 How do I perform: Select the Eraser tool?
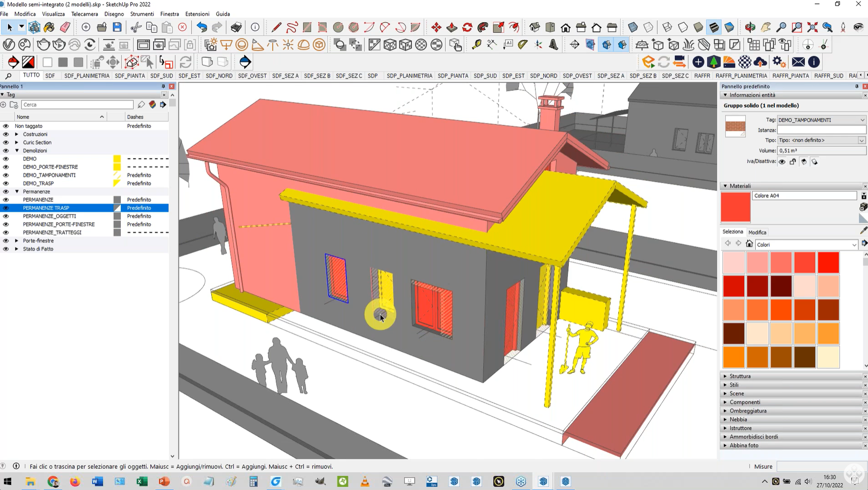click(x=65, y=27)
